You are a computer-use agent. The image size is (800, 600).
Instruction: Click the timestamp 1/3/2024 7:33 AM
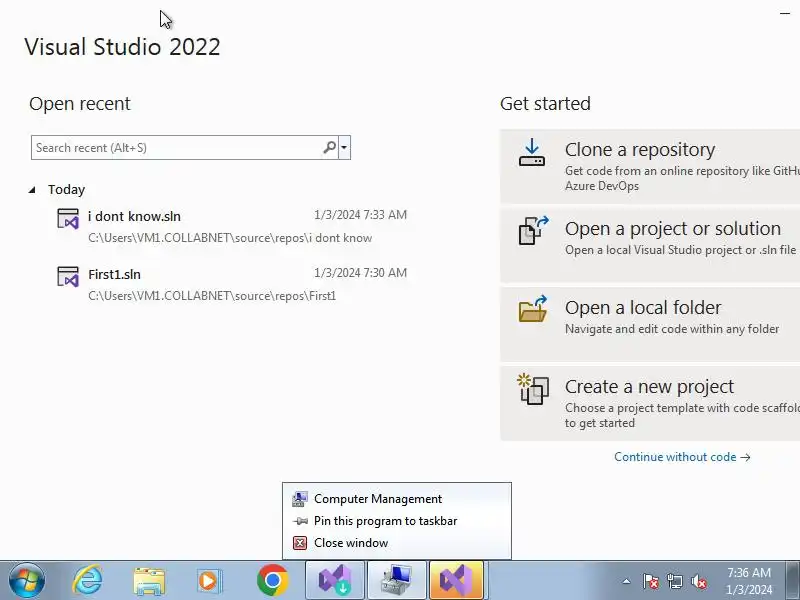click(360, 215)
